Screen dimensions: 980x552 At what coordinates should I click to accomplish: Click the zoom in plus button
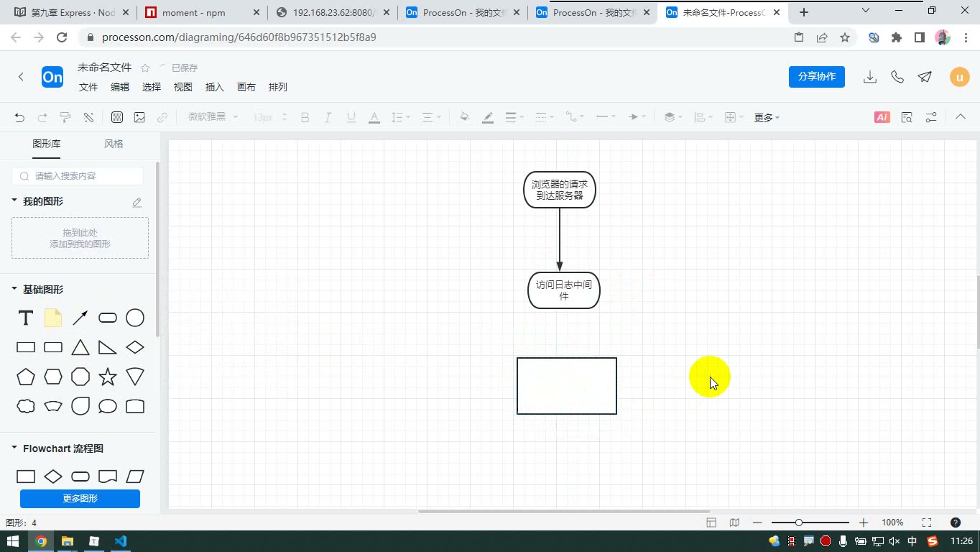(x=864, y=523)
